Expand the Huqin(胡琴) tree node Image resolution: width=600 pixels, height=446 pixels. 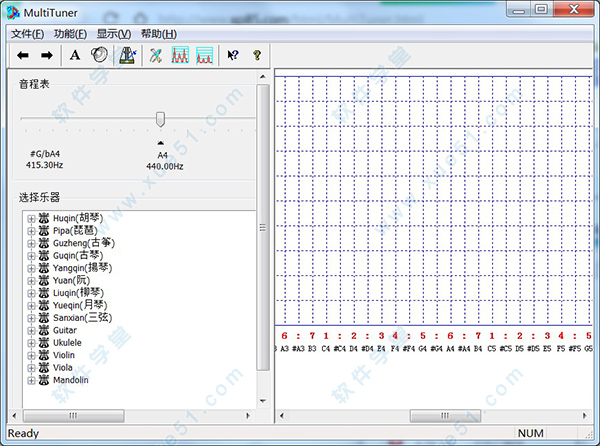tap(31, 219)
